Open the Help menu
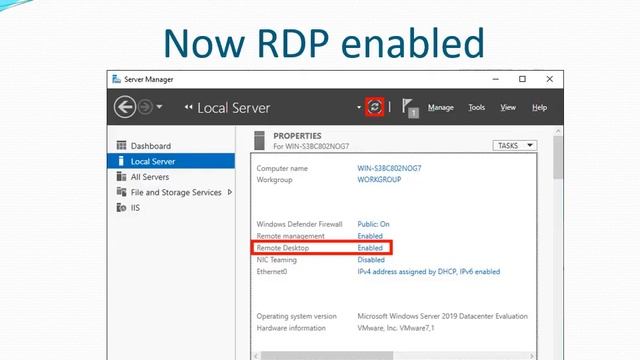The image size is (640, 360). tap(539, 107)
